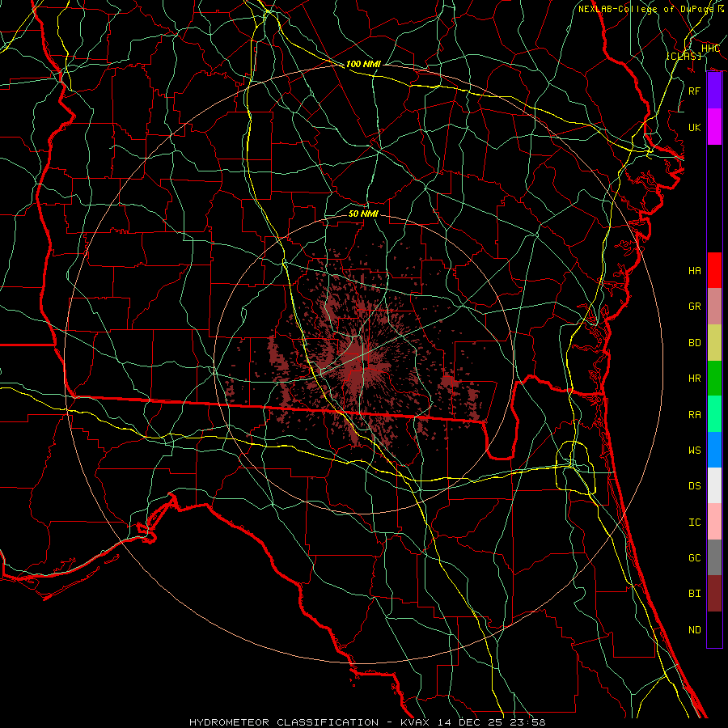Click the KVAX radar site identifier
This screenshot has height=728, width=728.
(x=417, y=722)
